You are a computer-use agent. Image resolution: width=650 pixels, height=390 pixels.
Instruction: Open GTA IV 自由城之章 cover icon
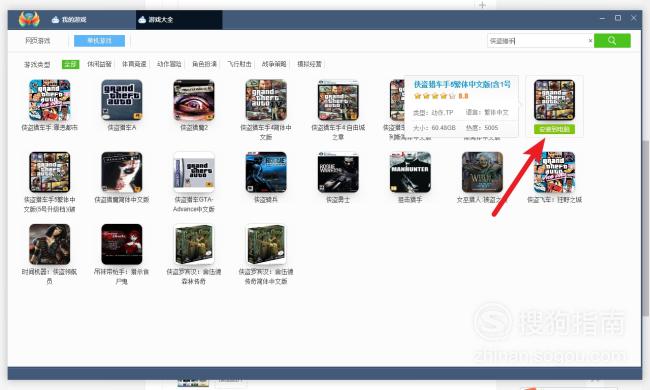[338, 100]
